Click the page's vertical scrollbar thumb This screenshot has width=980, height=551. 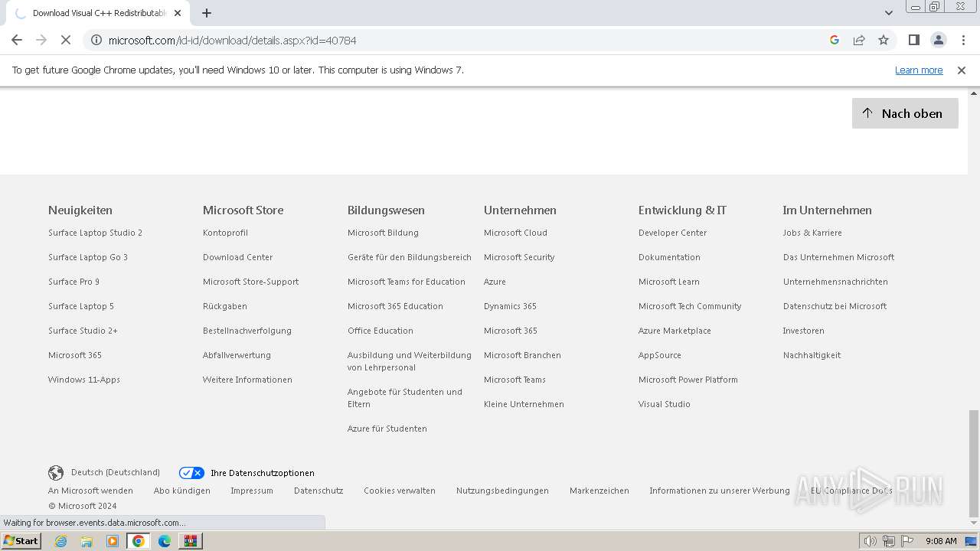coord(973,463)
